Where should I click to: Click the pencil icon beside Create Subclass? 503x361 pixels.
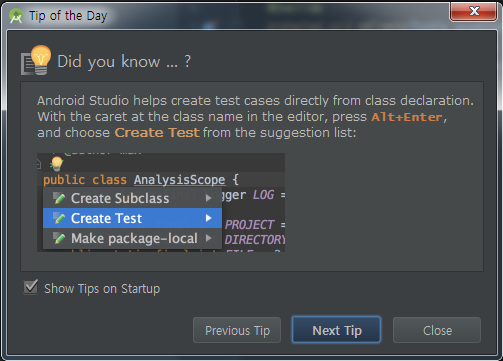59,198
